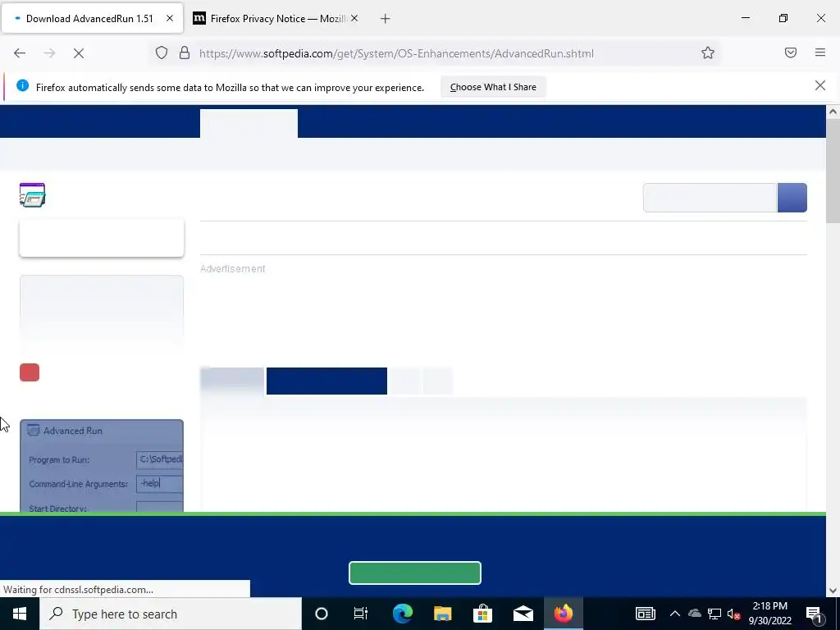Open News and interests taskbar icon
The width and height of the screenshot is (840, 630).
(645, 614)
